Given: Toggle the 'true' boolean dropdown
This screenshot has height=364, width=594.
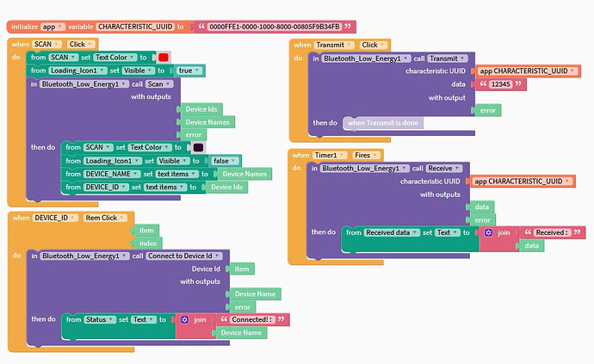Looking at the screenshot, I should 188,71.
